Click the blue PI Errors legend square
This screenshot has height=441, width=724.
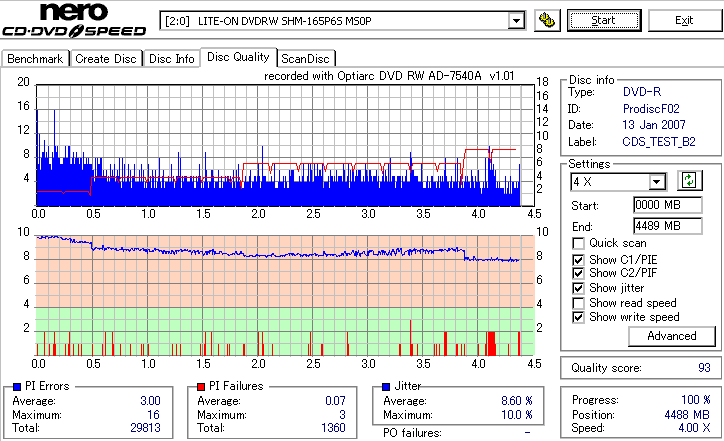coord(17,387)
